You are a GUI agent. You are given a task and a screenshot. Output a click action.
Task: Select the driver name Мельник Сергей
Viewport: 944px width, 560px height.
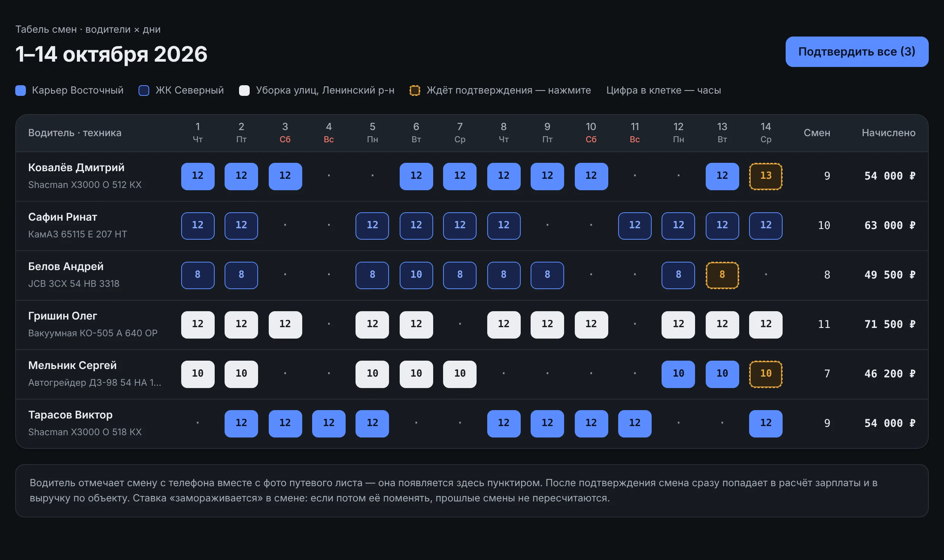(x=72, y=365)
